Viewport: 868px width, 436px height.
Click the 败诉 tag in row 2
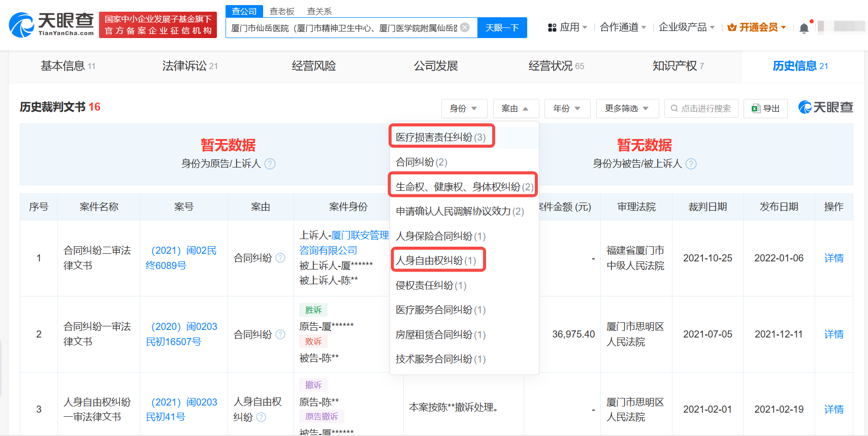pos(313,341)
